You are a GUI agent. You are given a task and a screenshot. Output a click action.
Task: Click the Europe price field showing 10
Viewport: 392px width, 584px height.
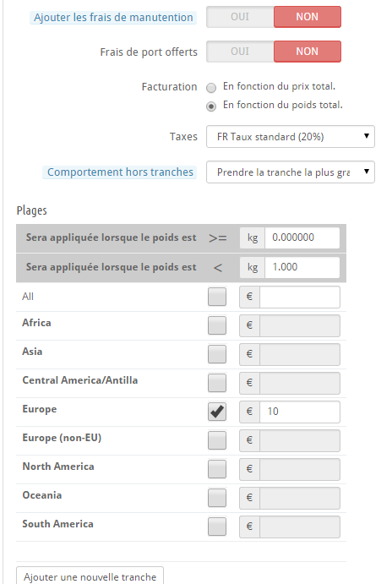click(300, 412)
